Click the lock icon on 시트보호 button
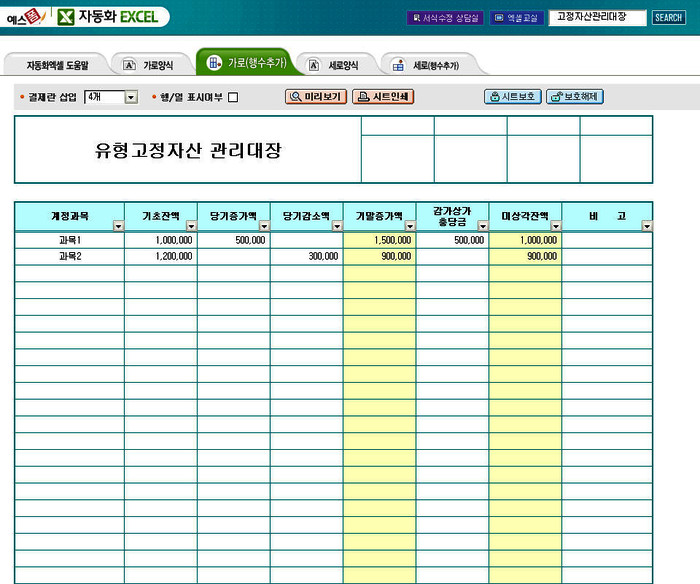700x584 pixels. tap(495, 96)
